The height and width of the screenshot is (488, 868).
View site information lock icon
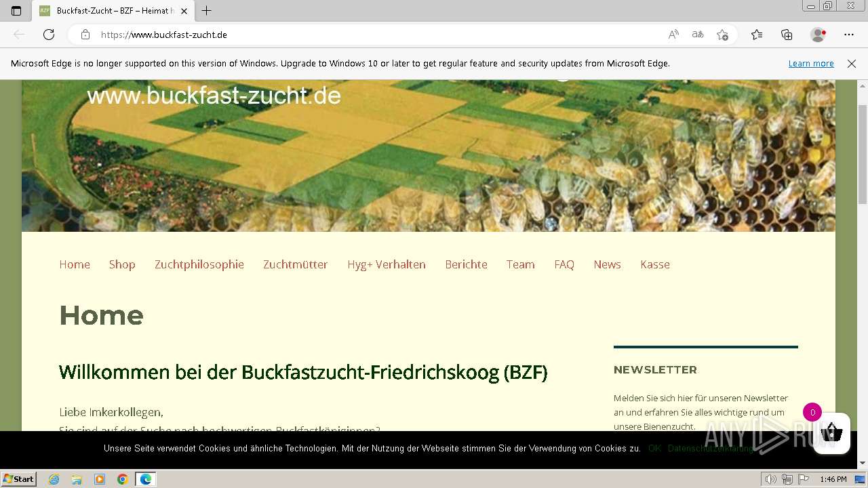coord(85,35)
